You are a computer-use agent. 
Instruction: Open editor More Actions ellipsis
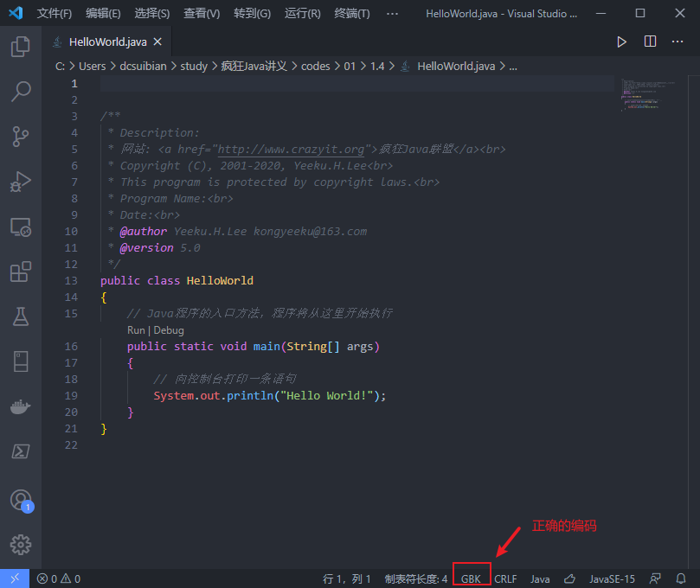coord(678,42)
